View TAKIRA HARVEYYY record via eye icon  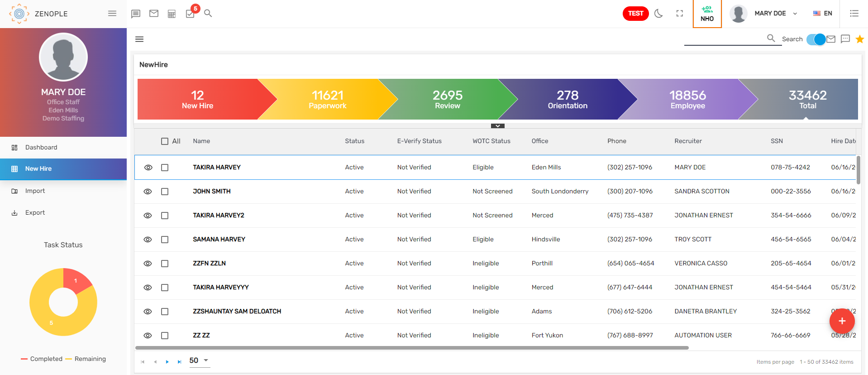tap(148, 288)
